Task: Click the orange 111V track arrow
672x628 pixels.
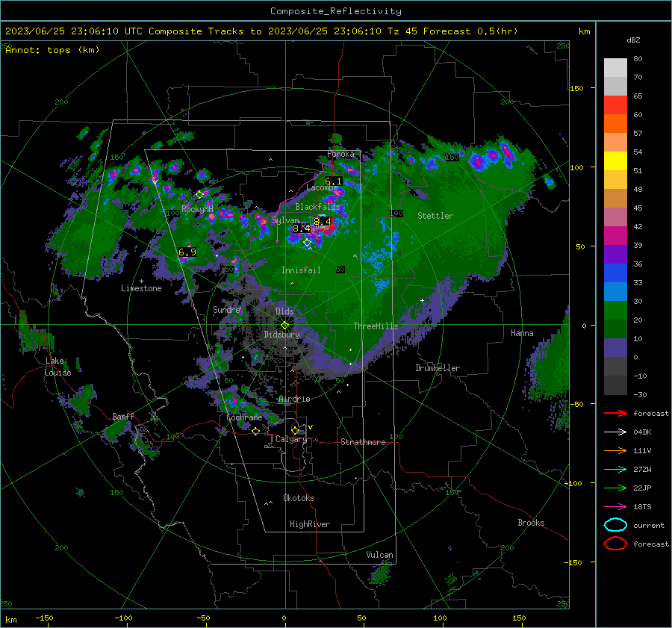Action: 615,450
